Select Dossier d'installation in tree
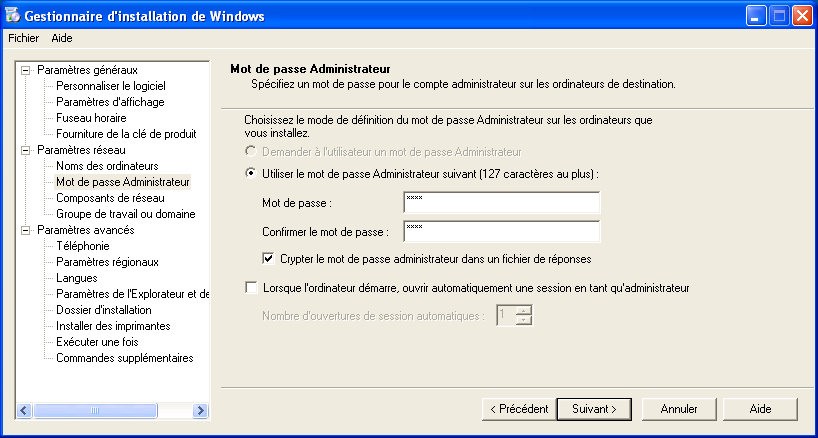Screen dimensions: 818x438 tap(104, 310)
